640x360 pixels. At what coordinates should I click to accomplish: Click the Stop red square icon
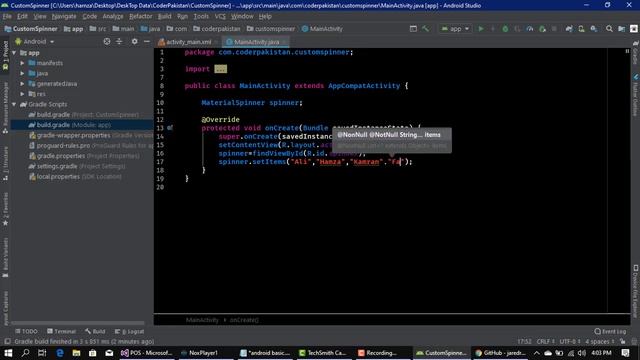point(554,29)
